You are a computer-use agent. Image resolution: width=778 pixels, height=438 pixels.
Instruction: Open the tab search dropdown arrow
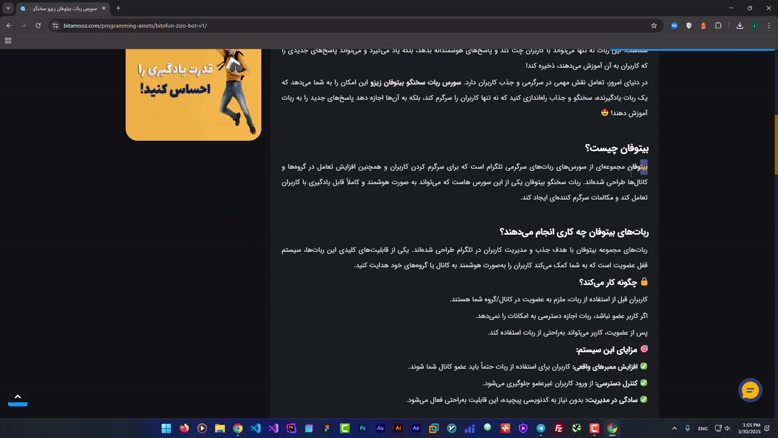point(8,8)
